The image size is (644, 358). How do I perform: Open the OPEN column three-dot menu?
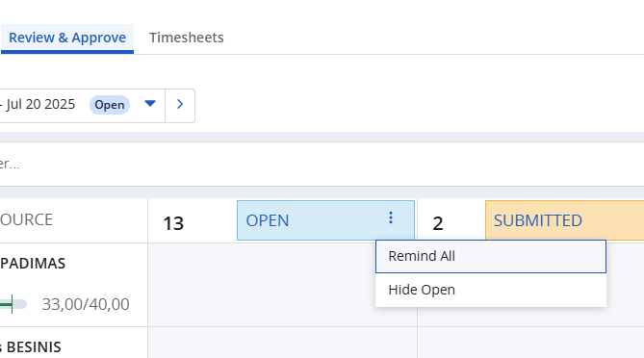tap(391, 217)
